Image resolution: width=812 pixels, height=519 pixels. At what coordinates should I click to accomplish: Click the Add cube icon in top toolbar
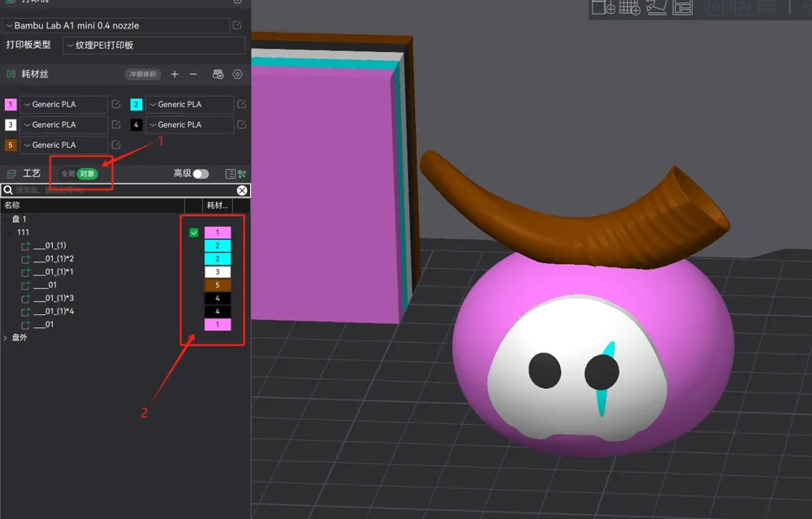coord(603,7)
